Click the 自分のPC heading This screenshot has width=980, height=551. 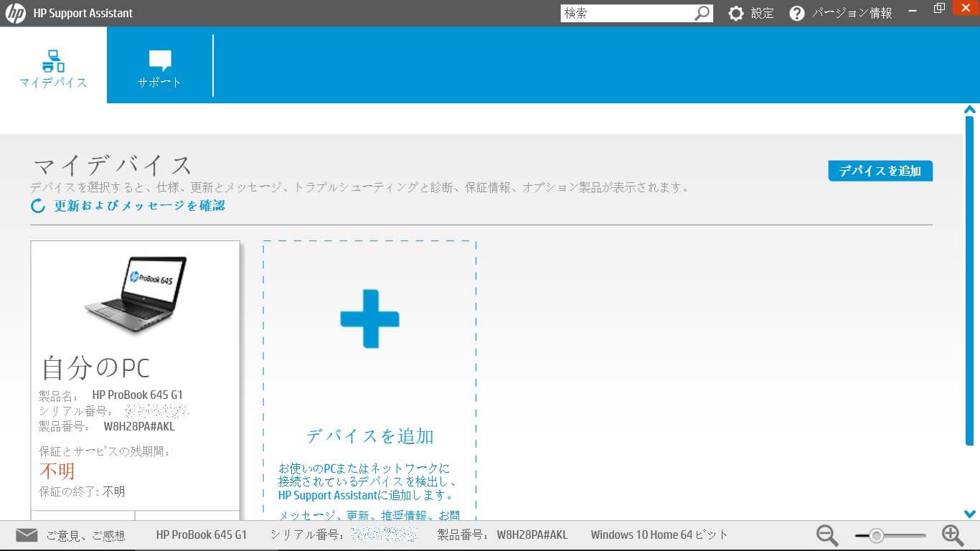click(95, 367)
